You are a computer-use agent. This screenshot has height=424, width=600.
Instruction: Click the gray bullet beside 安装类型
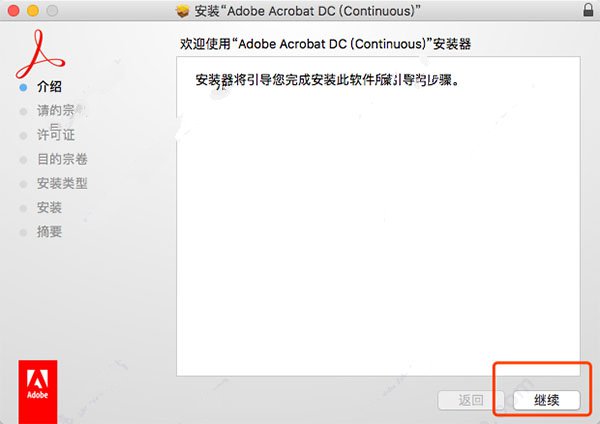(23, 184)
